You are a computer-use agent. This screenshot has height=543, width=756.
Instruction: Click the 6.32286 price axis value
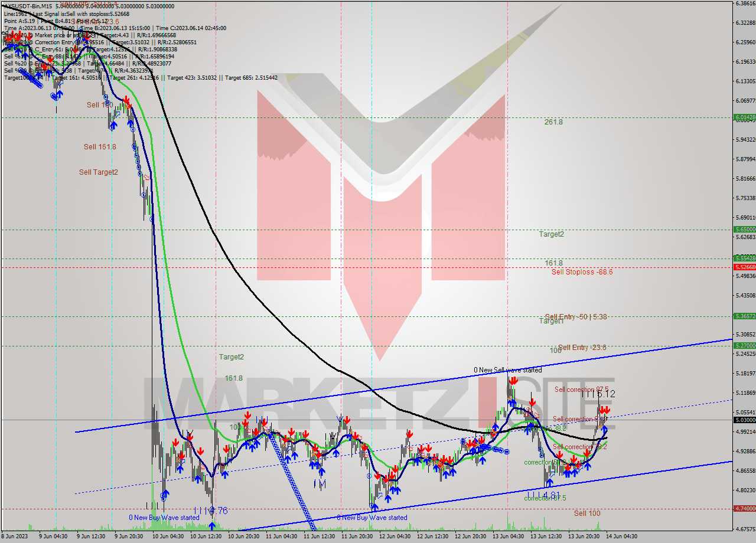click(x=745, y=22)
